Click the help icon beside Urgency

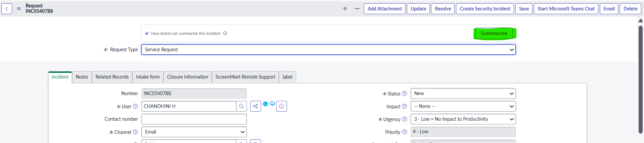[405, 119]
